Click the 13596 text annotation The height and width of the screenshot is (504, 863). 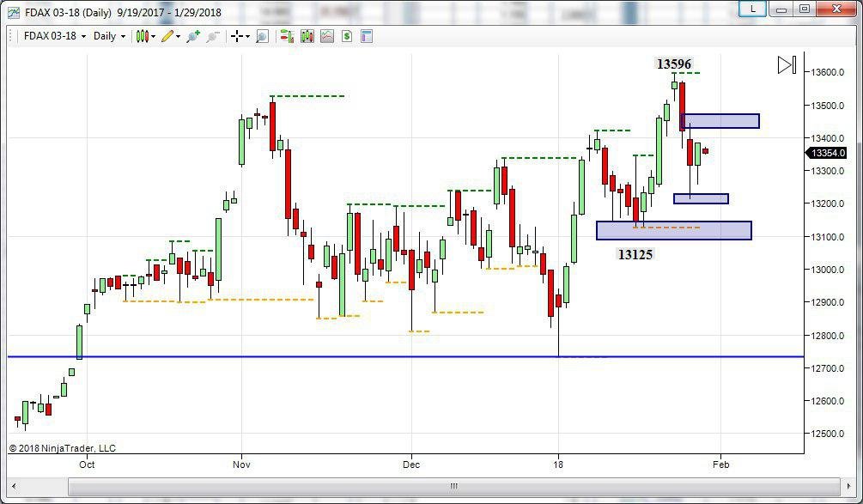[674, 64]
